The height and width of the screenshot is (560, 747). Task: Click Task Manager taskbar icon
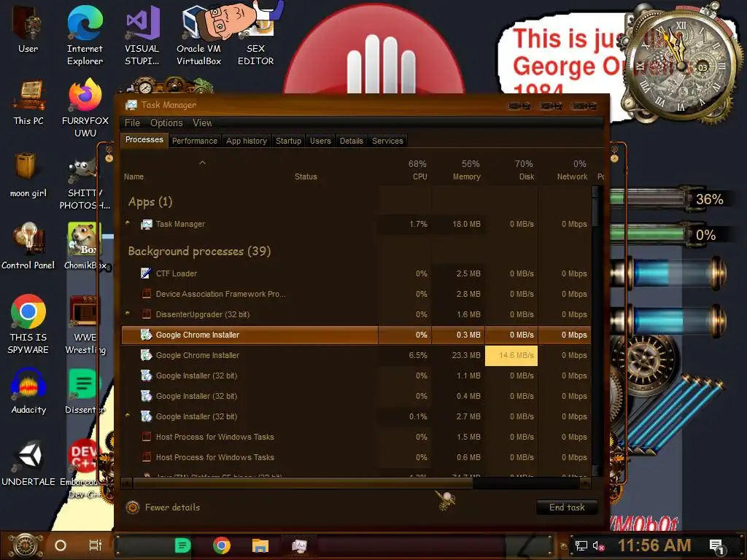pyautogui.click(x=299, y=545)
